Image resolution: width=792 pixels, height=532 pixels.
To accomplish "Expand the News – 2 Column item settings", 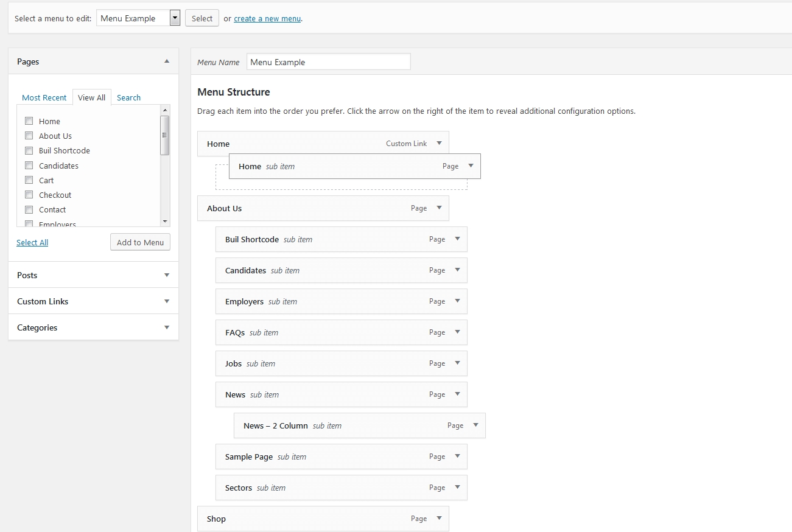I will 476,425.
